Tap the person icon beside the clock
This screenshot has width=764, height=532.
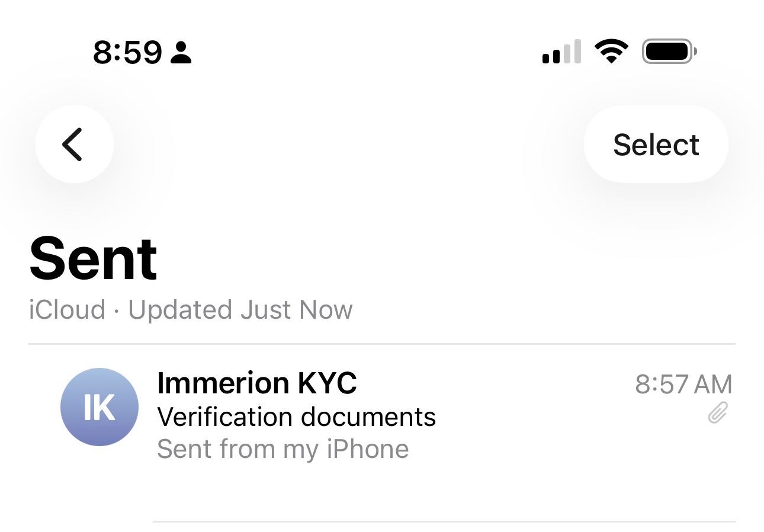(181, 52)
